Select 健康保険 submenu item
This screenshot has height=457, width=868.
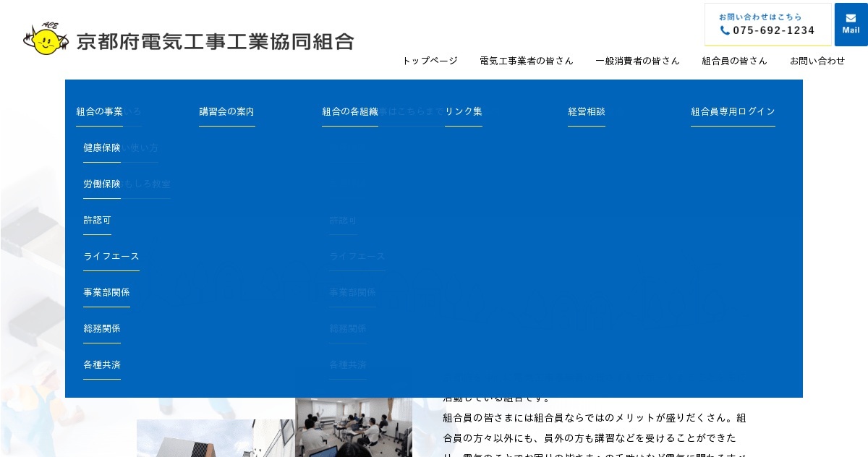[x=102, y=148]
